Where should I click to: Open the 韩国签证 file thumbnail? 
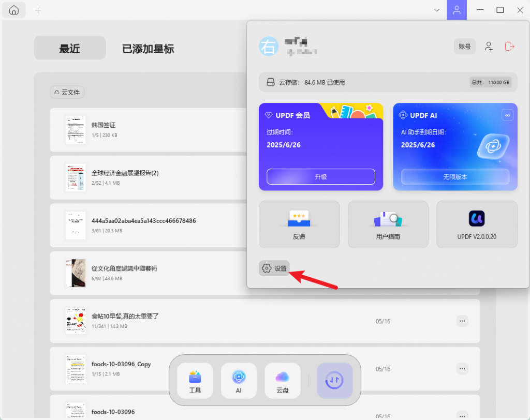coord(76,130)
